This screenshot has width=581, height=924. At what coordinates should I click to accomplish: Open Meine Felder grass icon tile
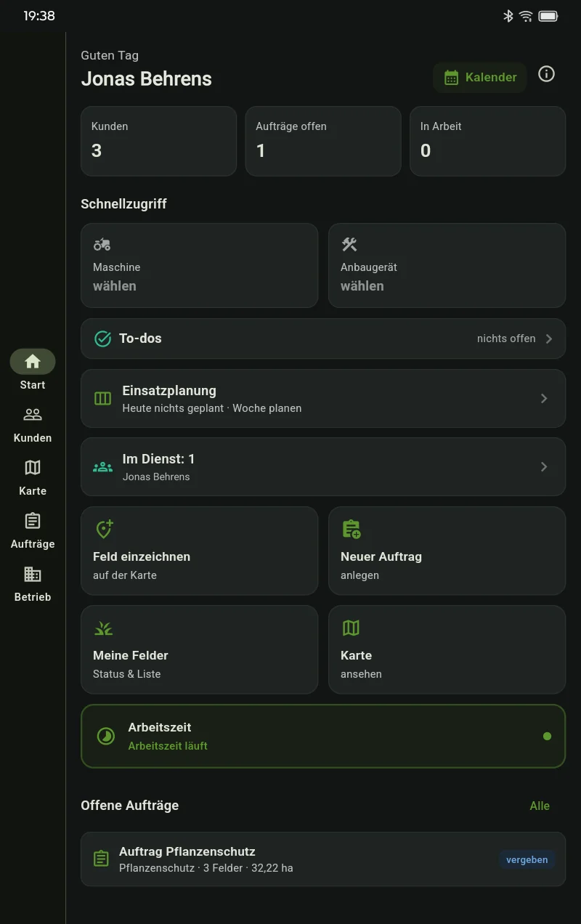click(200, 649)
